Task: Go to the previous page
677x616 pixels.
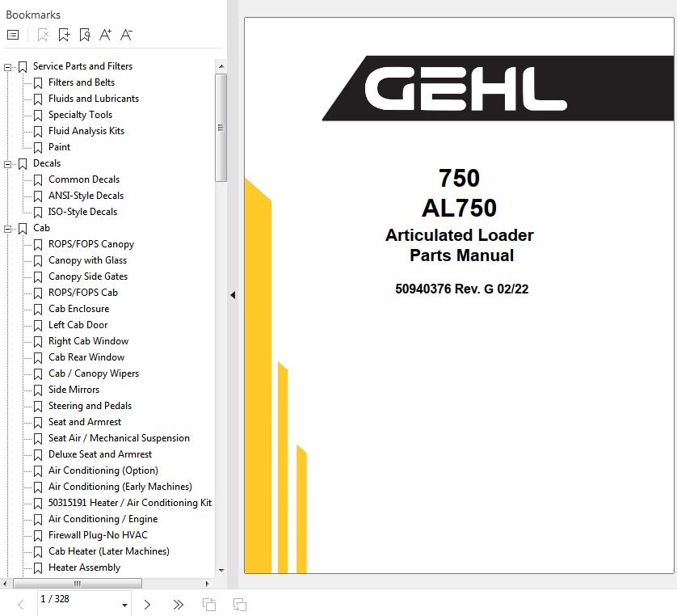Action: pyautogui.click(x=21, y=605)
